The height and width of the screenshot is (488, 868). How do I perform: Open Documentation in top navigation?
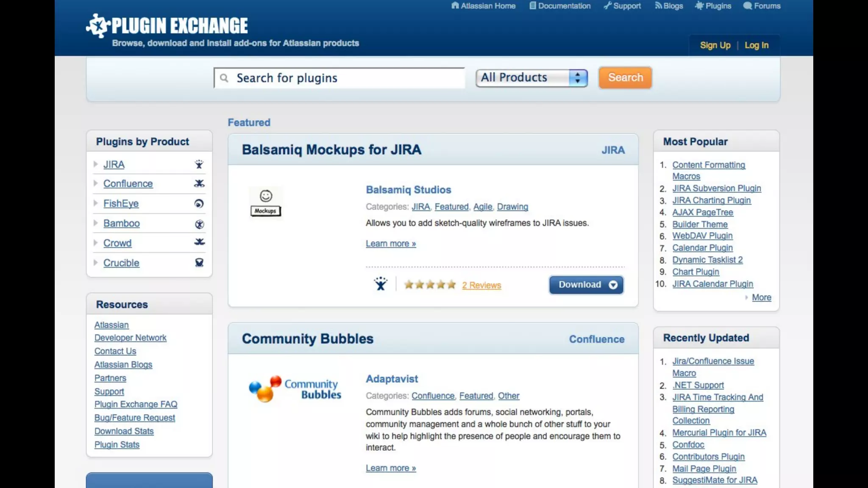(x=560, y=6)
